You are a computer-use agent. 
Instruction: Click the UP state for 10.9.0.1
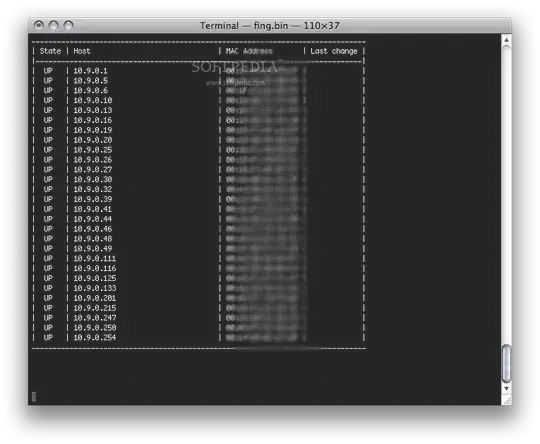(x=48, y=71)
